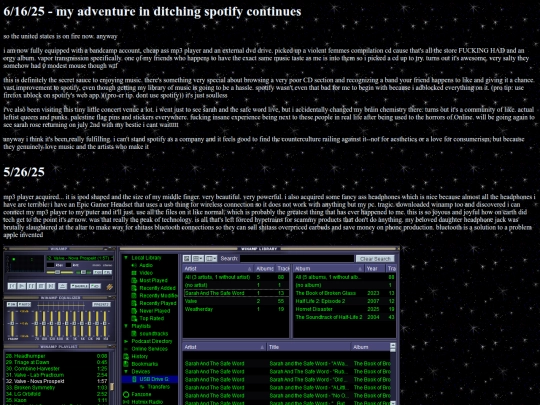Toggle Winamp's Repeat button

coord(95,286)
